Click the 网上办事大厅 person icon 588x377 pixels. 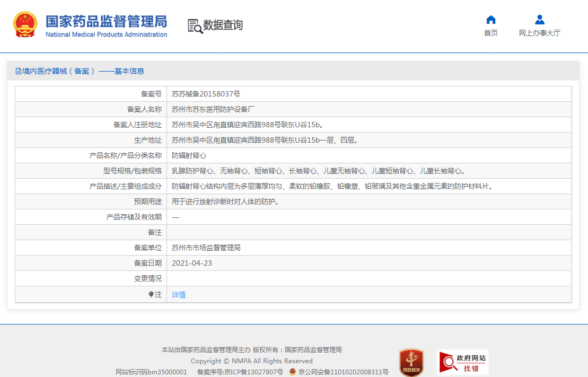(x=540, y=20)
